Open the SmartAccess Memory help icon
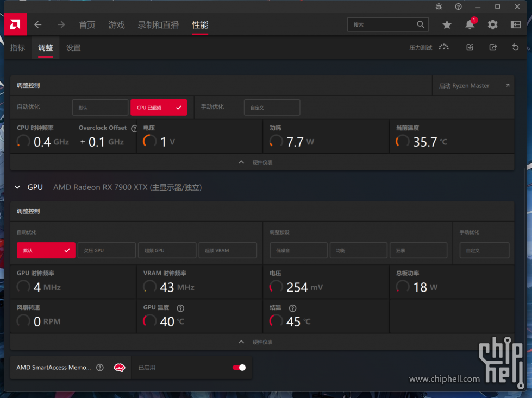The image size is (532, 398). pyautogui.click(x=100, y=368)
